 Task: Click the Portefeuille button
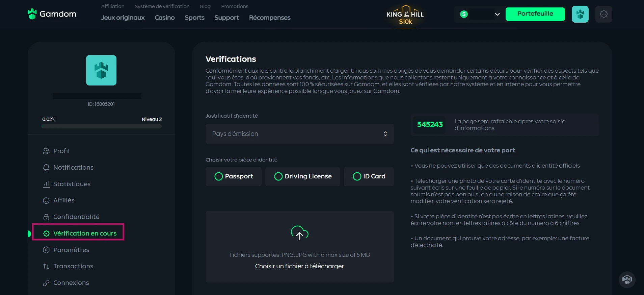pos(535,14)
